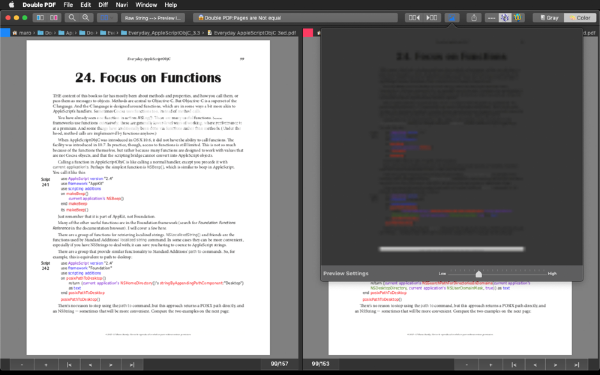This screenshot has height=375, width=600.
Task: Click the left page counter 99/167
Action: point(279,364)
